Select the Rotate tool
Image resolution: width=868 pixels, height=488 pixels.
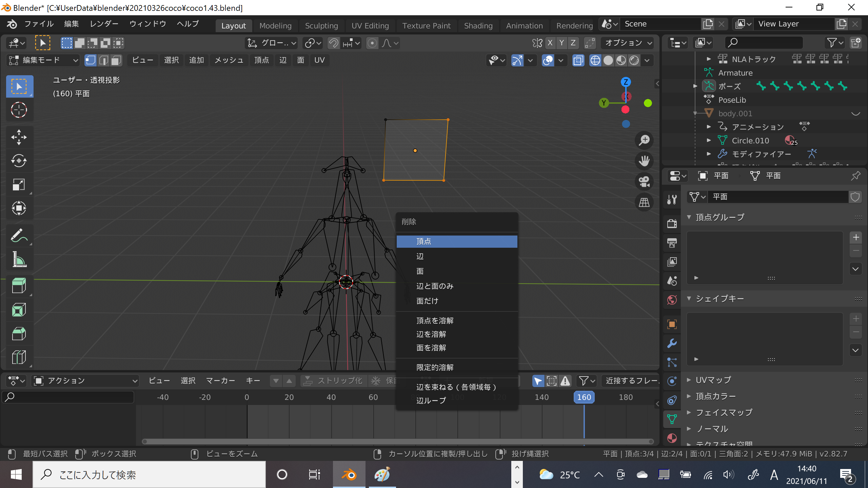tap(19, 161)
